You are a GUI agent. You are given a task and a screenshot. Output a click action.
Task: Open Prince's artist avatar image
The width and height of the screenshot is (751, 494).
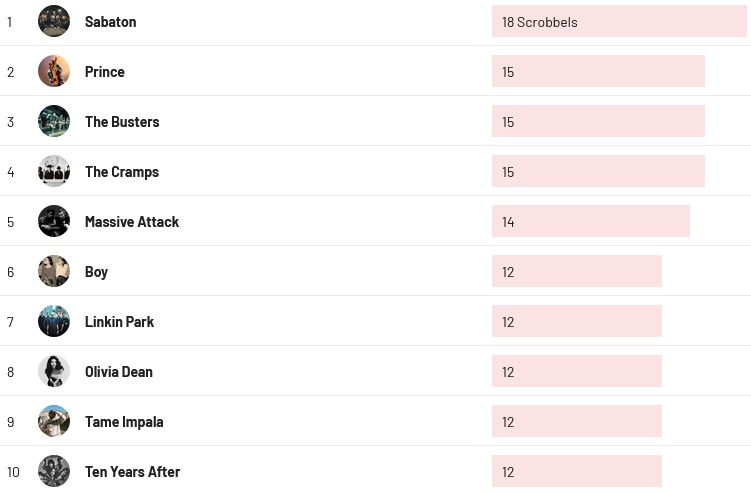[54, 71]
